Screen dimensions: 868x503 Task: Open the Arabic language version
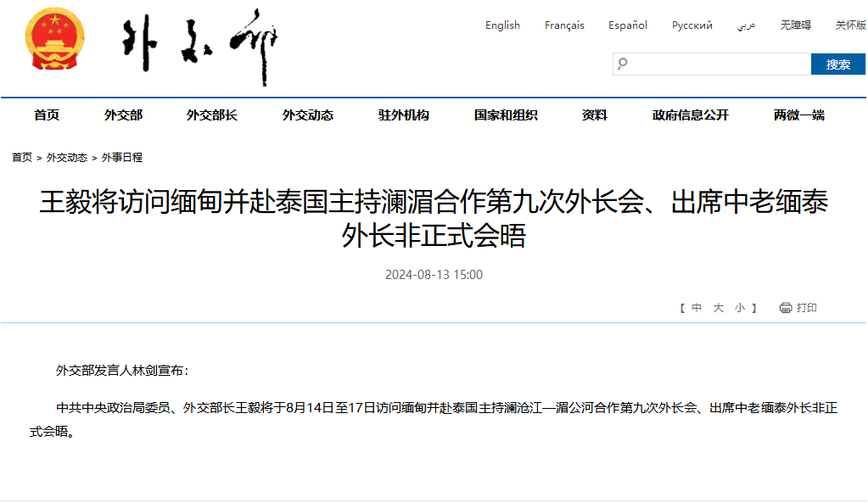(746, 25)
